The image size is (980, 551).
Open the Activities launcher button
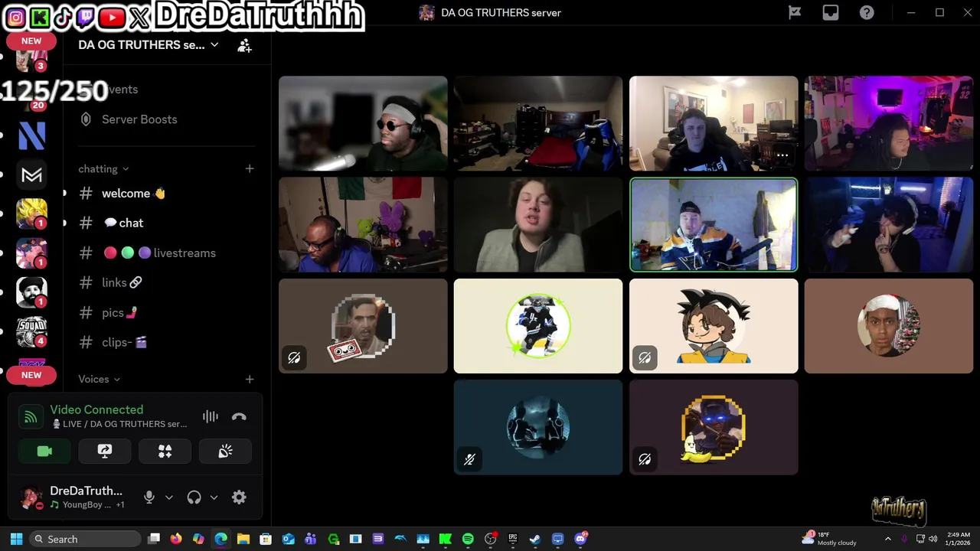point(165,452)
